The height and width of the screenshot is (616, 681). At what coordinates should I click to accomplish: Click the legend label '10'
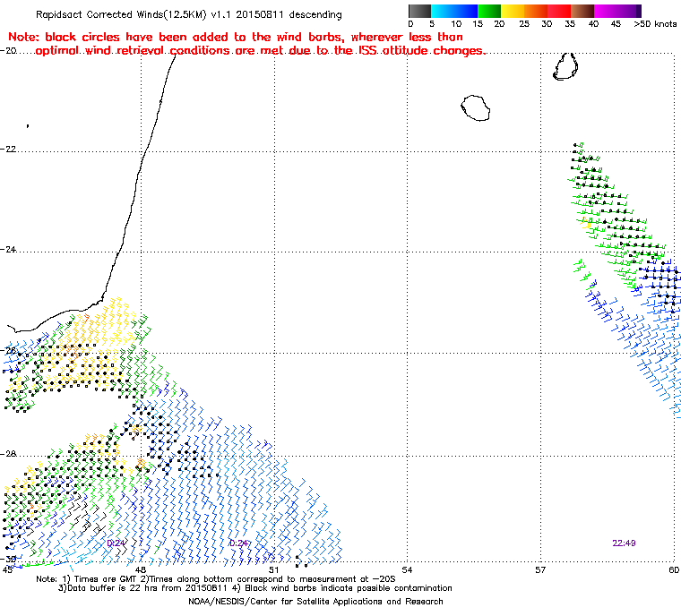456,24
